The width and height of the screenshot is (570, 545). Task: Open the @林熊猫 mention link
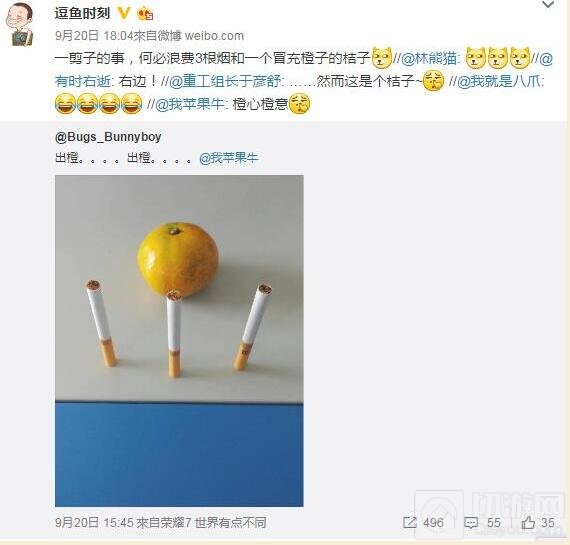[429, 59]
